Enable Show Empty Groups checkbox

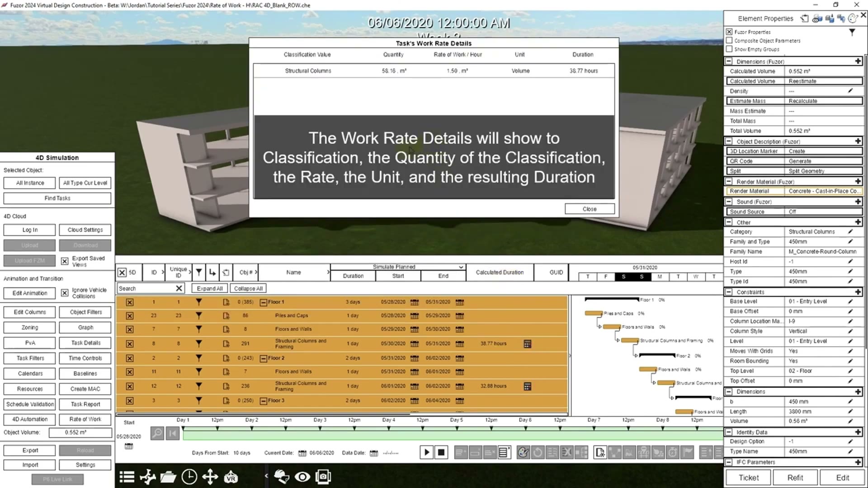click(729, 49)
